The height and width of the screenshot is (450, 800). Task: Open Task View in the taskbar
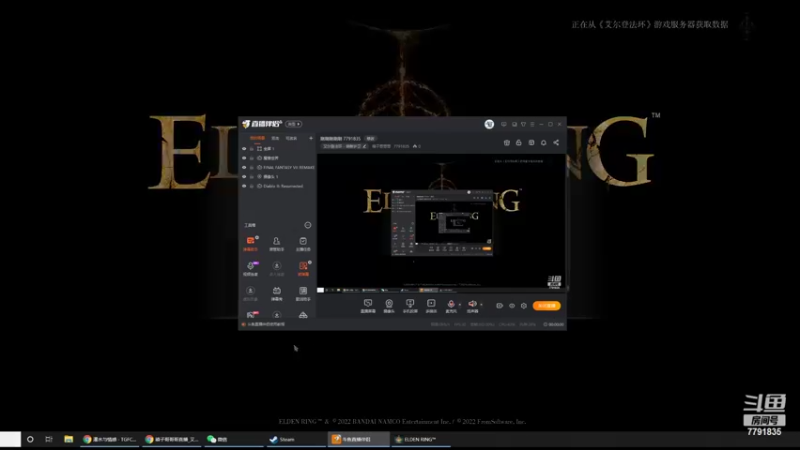click(49, 439)
